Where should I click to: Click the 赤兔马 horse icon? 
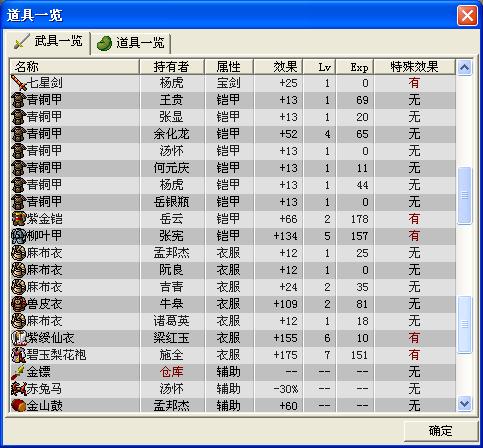pyautogui.click(x=19, y=389)
